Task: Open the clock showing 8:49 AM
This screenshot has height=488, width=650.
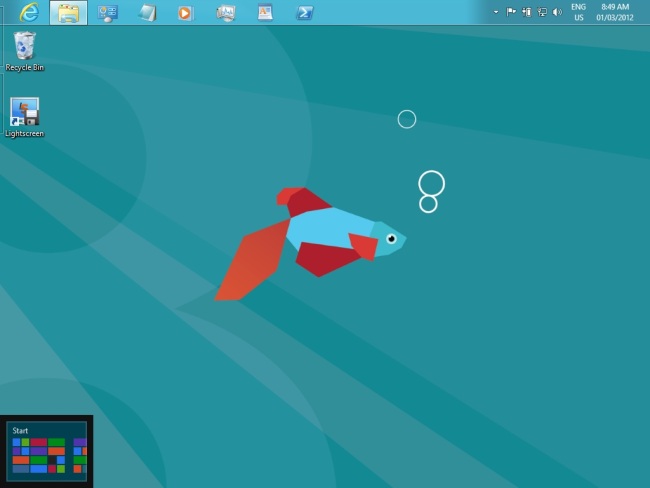Action: coord(615,12)
